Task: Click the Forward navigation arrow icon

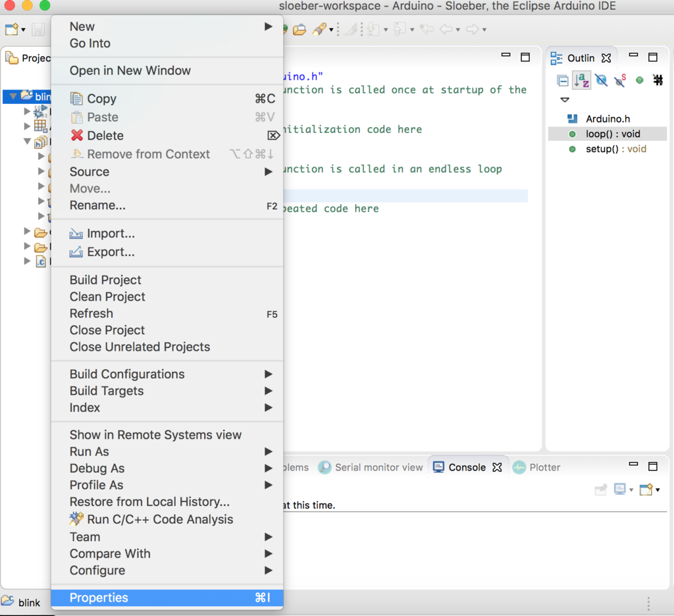Action: [473, 29]
